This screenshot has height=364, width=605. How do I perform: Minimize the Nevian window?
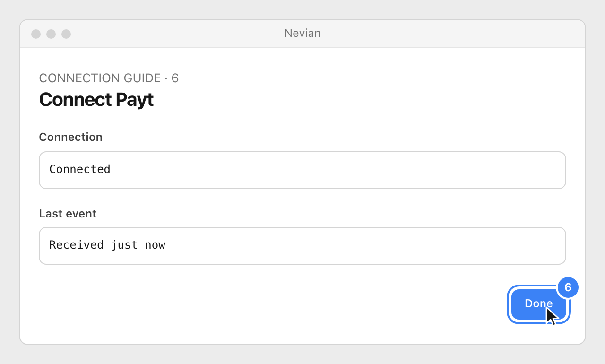coord(51,34)
